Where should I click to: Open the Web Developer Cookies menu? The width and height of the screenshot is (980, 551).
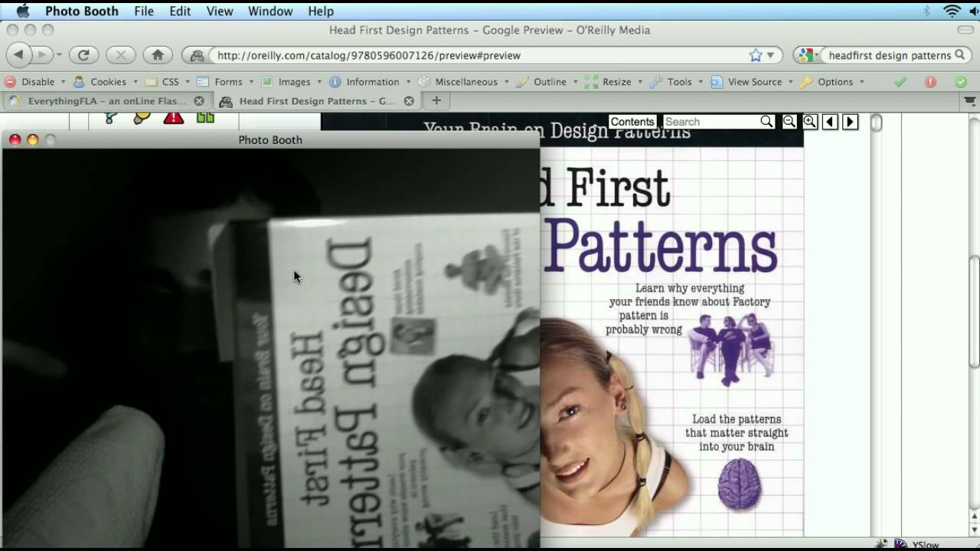[x=106, y=82]
